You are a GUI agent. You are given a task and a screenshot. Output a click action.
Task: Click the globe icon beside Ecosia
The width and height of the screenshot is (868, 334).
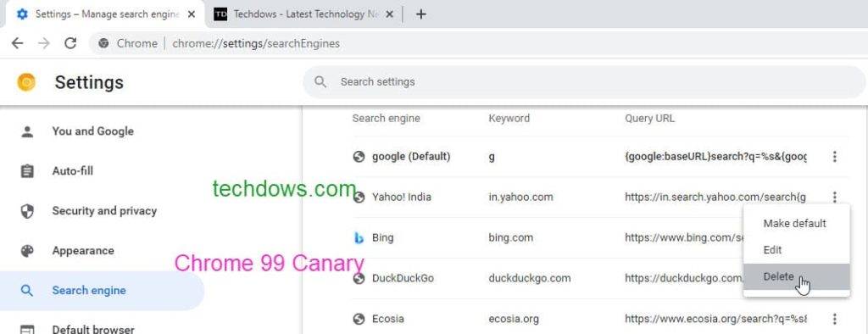coord(359,319)
